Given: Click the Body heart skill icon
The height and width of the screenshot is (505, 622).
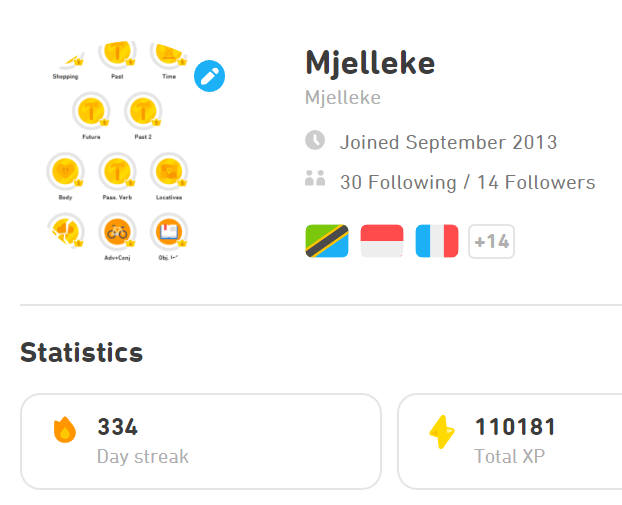Looking at the screenshot, I should click(x=65, y=171).
